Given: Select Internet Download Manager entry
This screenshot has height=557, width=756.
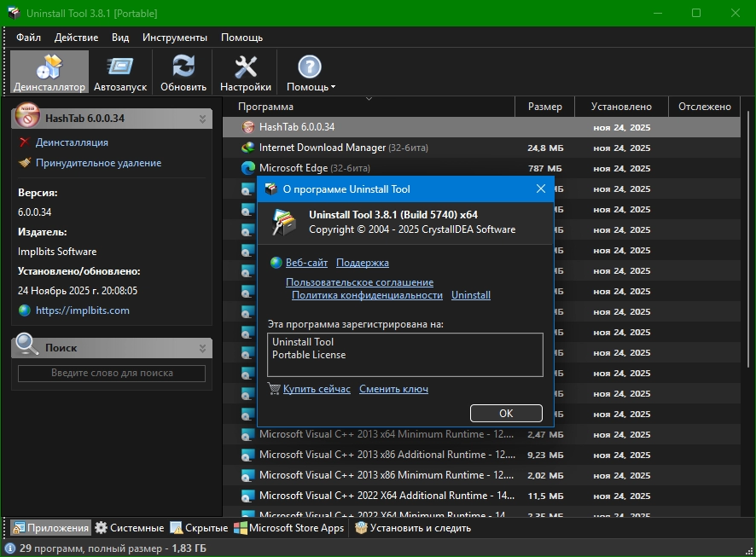Looking at the screenshot, I should 323,148.
